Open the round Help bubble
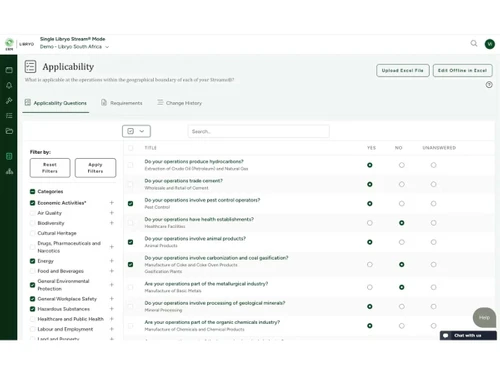 (484, 317)
